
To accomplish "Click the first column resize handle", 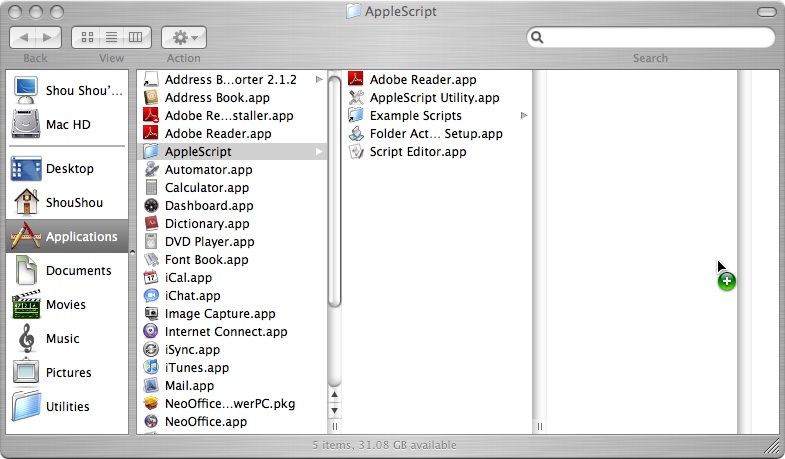I will [x=334, y=426].
